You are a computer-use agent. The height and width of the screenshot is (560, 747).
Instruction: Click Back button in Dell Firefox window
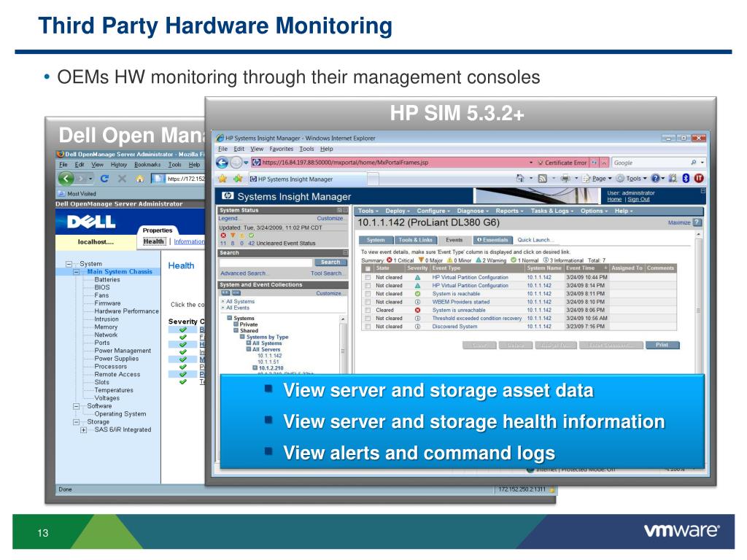point(66,179)
